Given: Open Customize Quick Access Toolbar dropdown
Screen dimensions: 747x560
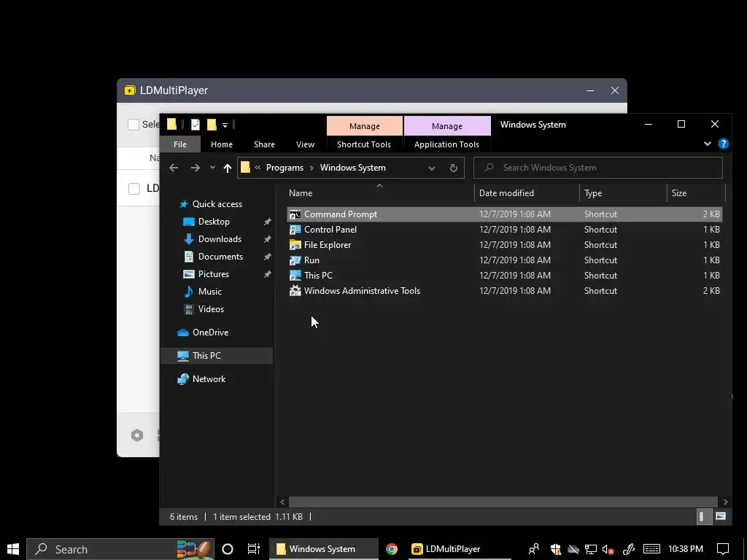Looking at the screenshot, I should coord(225,125).
